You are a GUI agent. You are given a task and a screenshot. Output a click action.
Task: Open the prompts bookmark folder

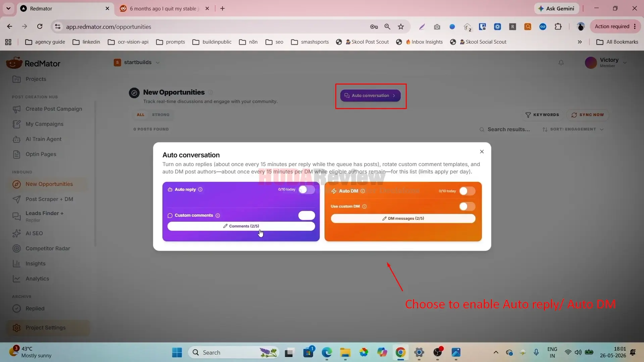(x=171, y=42)
